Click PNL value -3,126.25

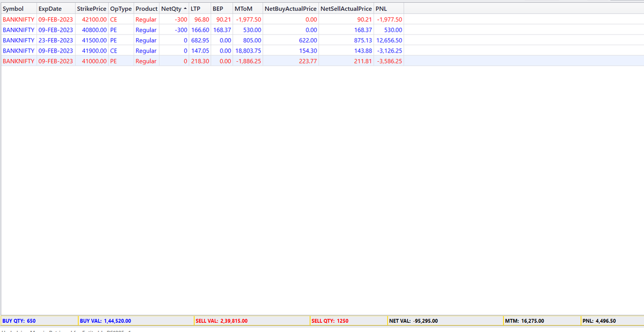[x=390, y=50]
